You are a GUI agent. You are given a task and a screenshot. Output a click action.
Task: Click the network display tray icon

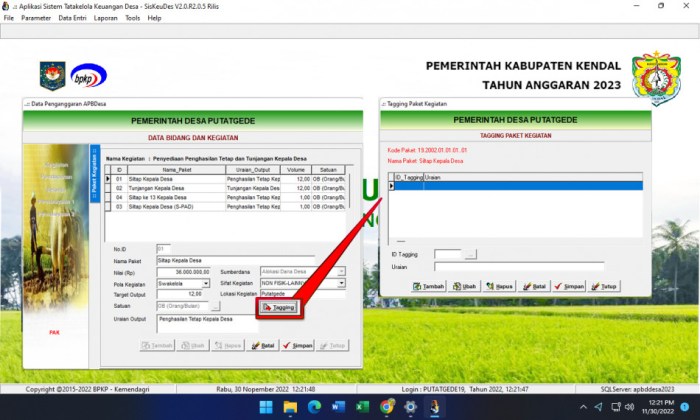click(616, 407)
